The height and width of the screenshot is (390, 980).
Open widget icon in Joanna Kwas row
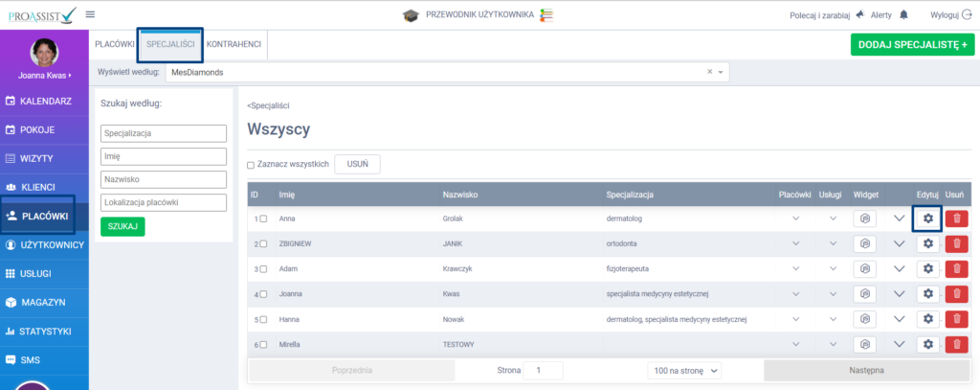coord(864,293)
